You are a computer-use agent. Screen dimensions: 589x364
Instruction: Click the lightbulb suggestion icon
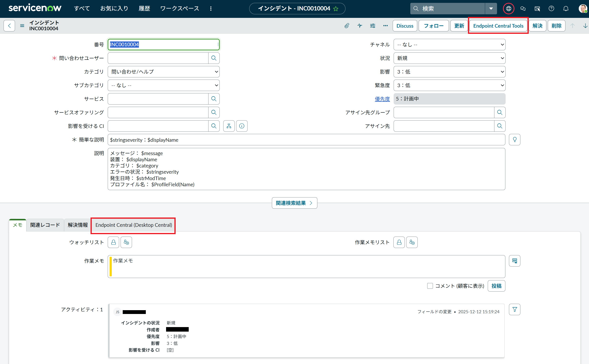(x=514, y=140)
